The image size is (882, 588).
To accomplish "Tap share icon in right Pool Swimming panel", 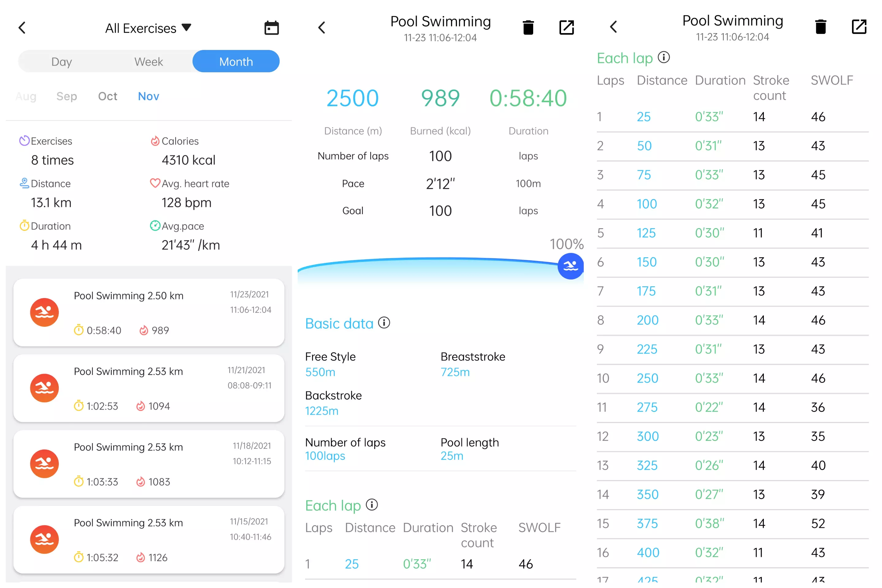I will coord(859,27).
